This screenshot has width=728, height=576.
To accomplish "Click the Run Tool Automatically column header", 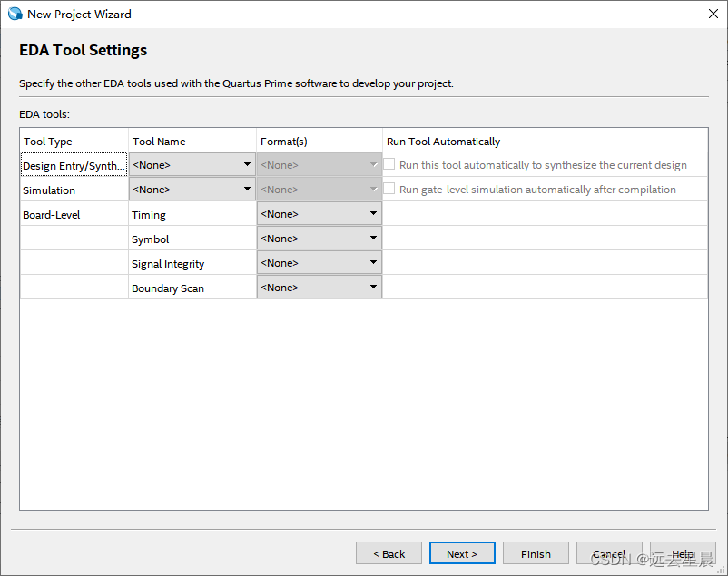I will click(443, 142).
